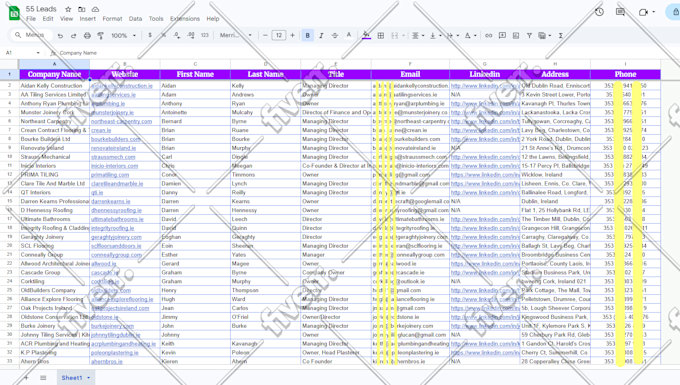Select the Phone header cell
This screenshot has height=385, width=680.
click(x=625, y=74)
